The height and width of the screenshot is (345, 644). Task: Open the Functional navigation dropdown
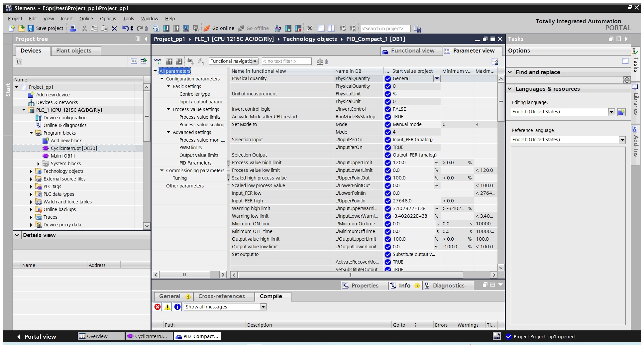tap(255, 61)
